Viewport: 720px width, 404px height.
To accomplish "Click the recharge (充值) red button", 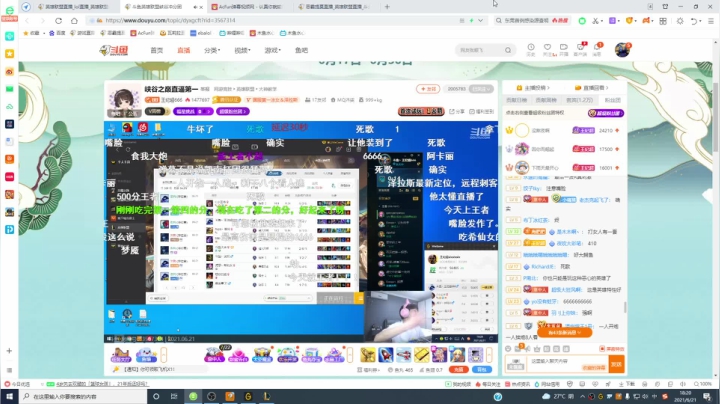I will 458,370.
